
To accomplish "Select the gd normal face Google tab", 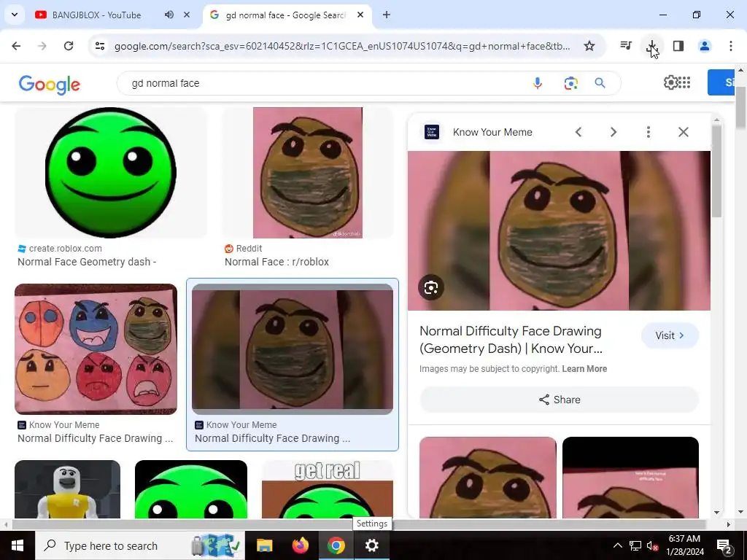I will pyautogui.click(x=286, y=15).
